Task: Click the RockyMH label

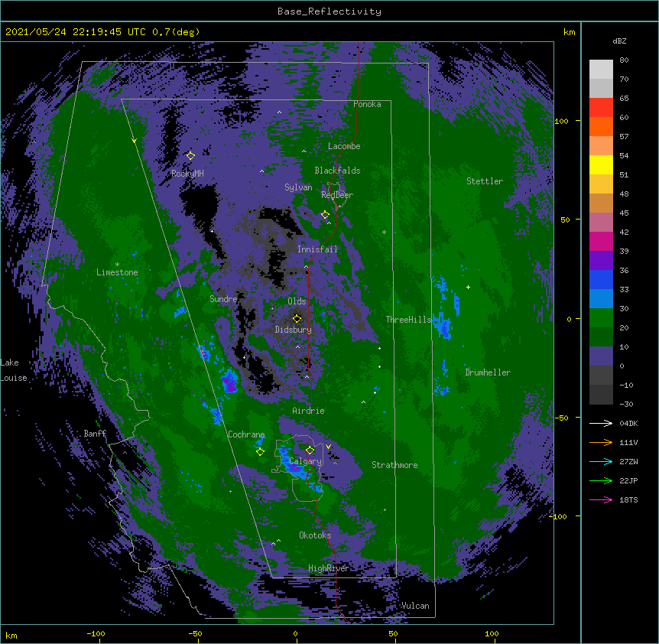Action: (x=187, y=173)
